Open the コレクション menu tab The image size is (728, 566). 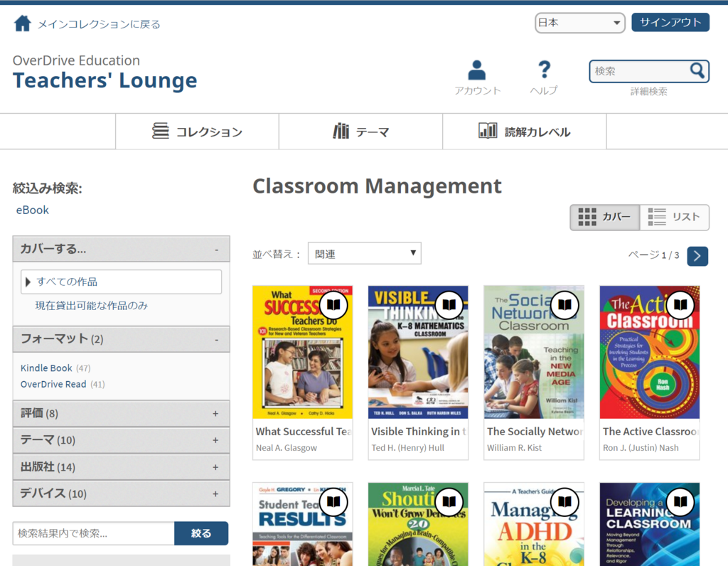(x=198, y=132)
